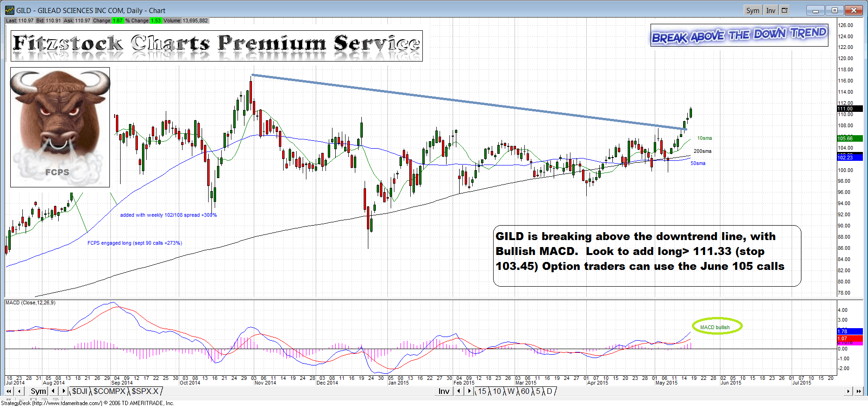Click the StrategyDesk chart icon in title bar
868x406 pixels.
(x=9, y=10)
